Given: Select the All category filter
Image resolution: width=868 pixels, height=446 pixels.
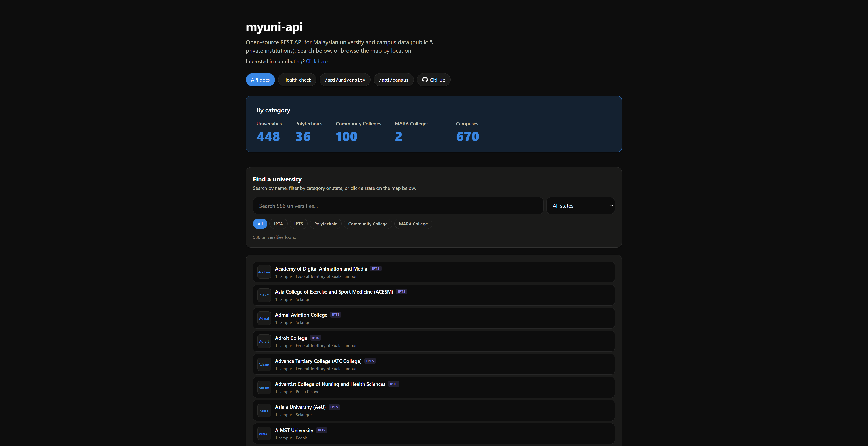Looking at the screenshot, I should [x=260, y=224].
